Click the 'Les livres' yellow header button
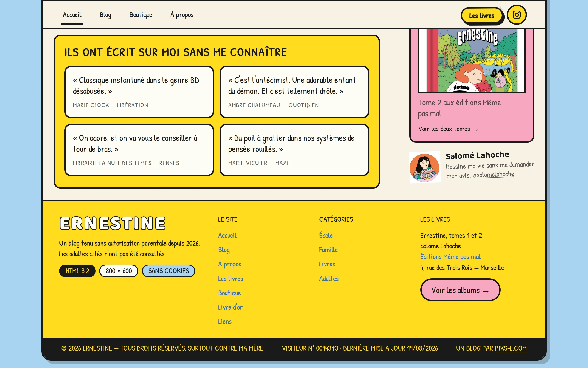This screenshot has height=368, width=588. [x=482, y=16]
